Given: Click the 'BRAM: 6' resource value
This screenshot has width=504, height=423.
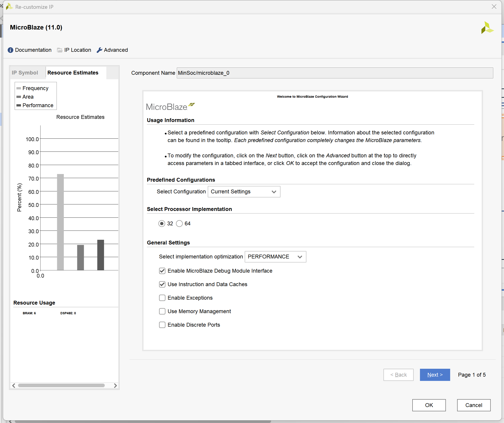Looking at the screenshot, I should pyautogui.click(x=29, y=313).
